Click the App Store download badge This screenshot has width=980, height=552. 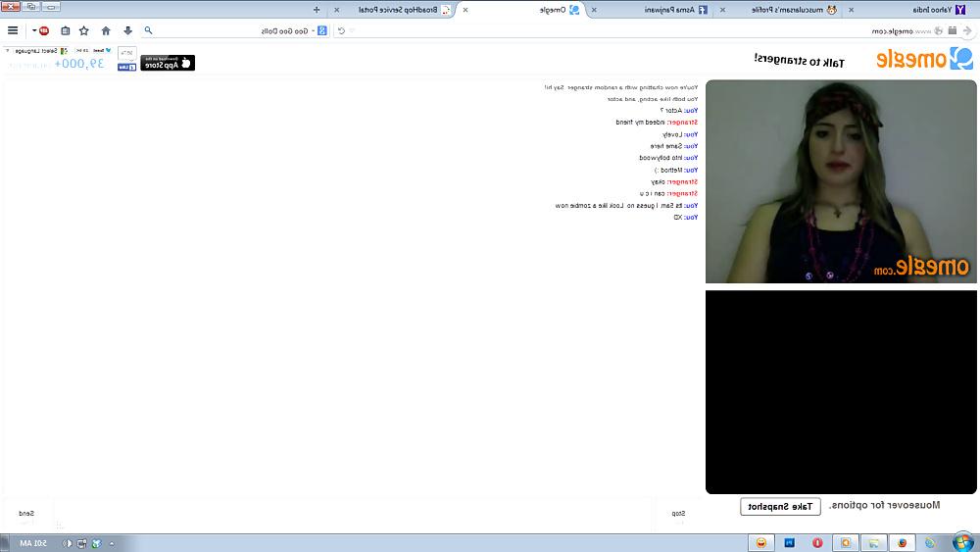[168, 63]
